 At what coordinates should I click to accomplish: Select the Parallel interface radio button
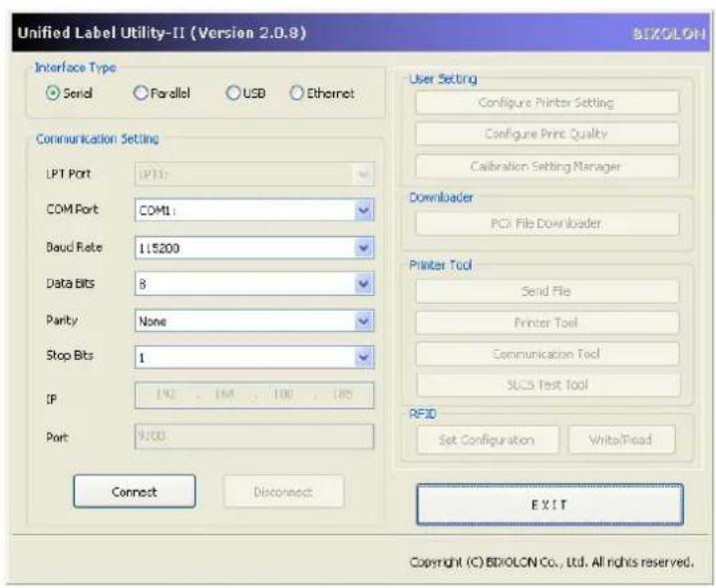pyautogui.click(x=141, y=93)
